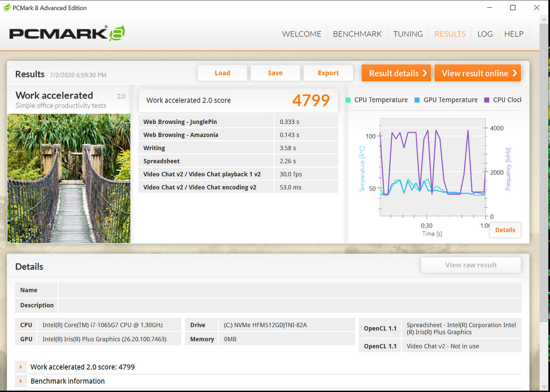Viewport: 550px width, 392px height.
Task: Click the Spreadsheet OpenCL device text
Action: pos(461,328)
